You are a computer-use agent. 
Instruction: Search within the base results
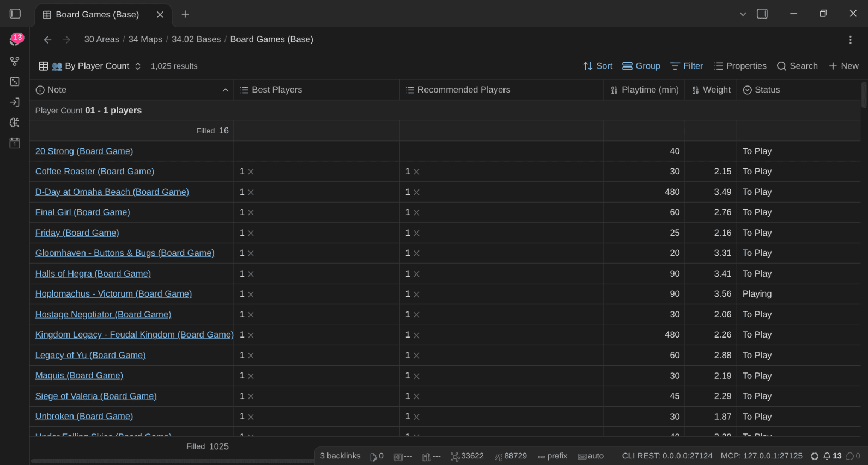pos(797,66)
